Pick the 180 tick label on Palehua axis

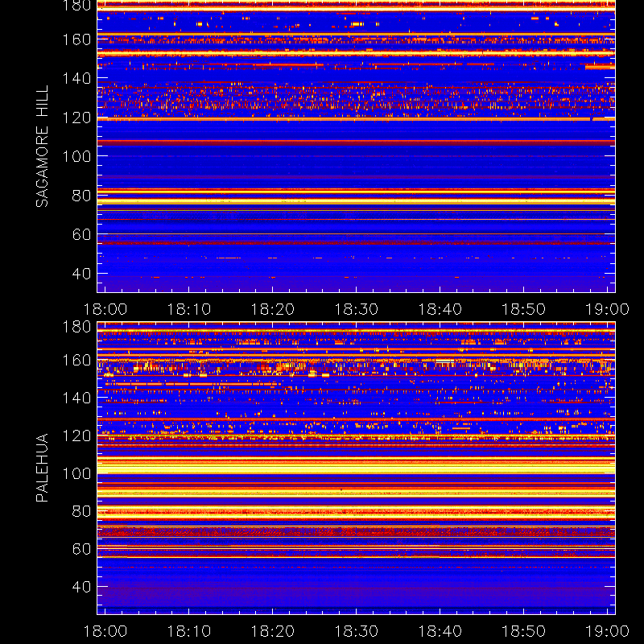pyautogui.click(x=76, y=327)
